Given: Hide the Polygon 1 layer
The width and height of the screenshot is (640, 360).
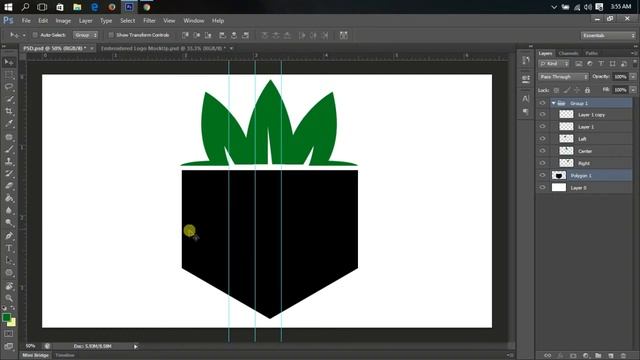Looking at the screenshot, I should pyautogui.click(x=542, y=175).
